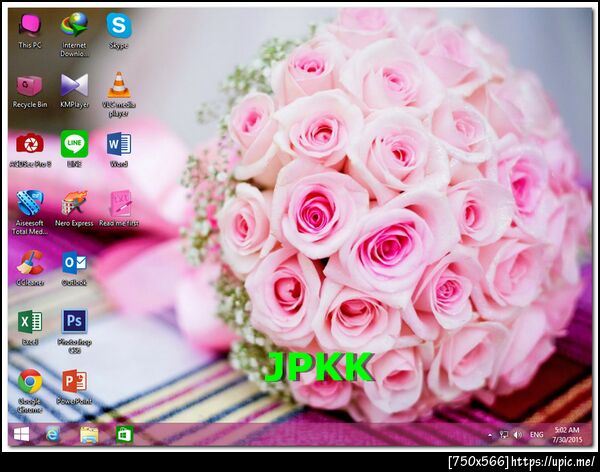Open File Explorer from the taskbar
The image size is (600, 472).
coord(89,435)
